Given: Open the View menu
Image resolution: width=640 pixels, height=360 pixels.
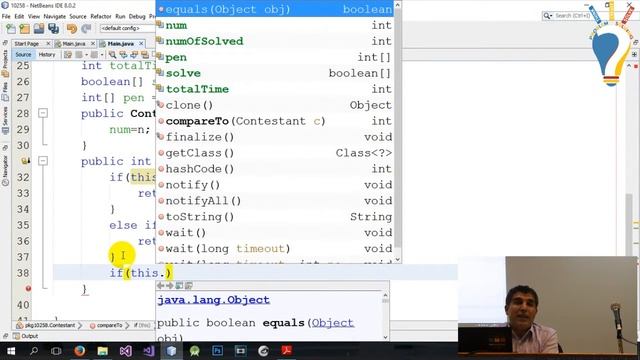Looking at the screenshot, I should click(x=34, y=16).
